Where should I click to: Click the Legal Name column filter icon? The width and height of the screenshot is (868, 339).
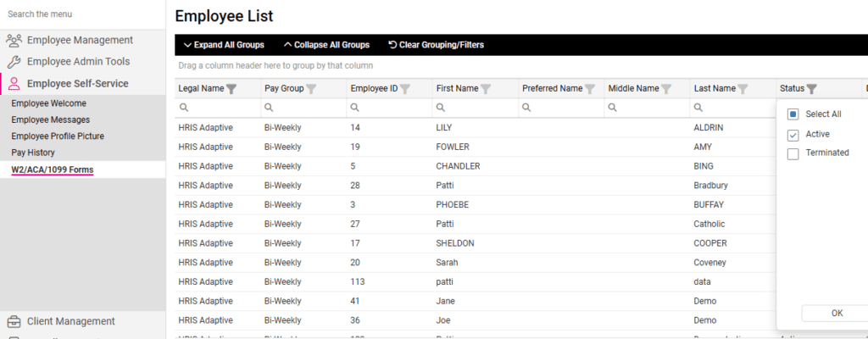coord(231,89)
